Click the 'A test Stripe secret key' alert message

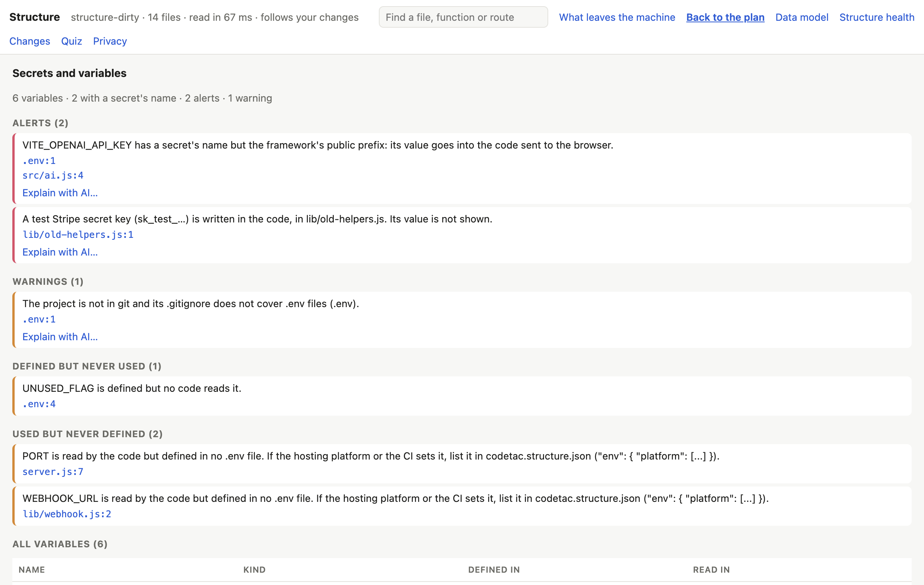pyautogui.click(x=258, y=219)
